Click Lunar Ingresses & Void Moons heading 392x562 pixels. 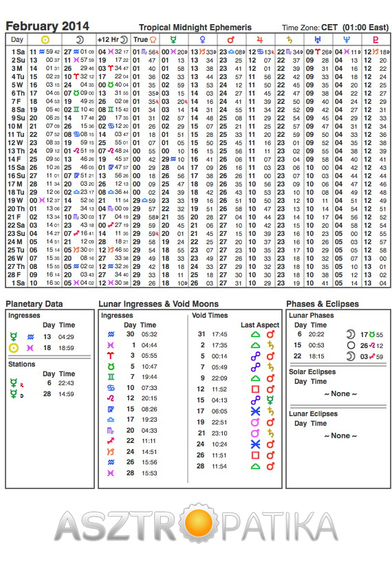coord(158,304)
